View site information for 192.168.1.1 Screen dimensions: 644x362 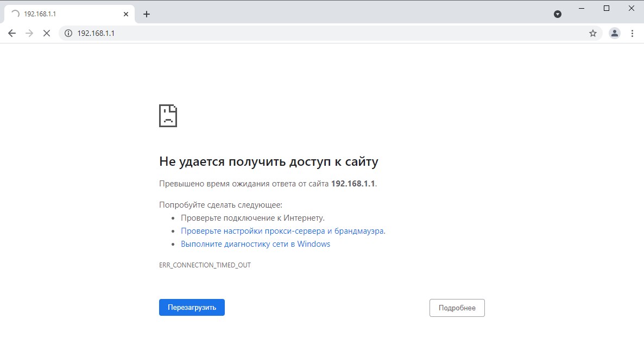point(68,33)
